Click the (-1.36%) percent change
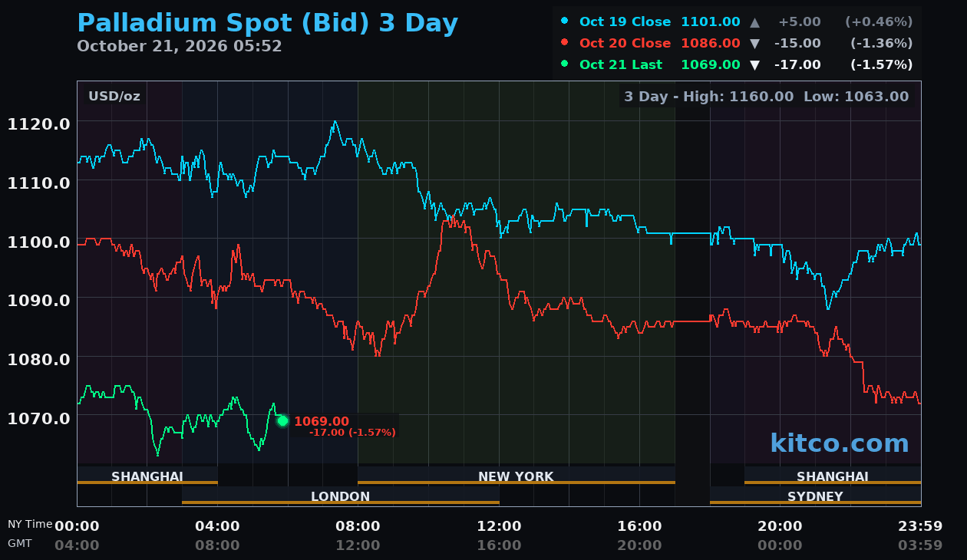Image resolution: width=967 pixels, height=560 pixels. tap(881, 44)
